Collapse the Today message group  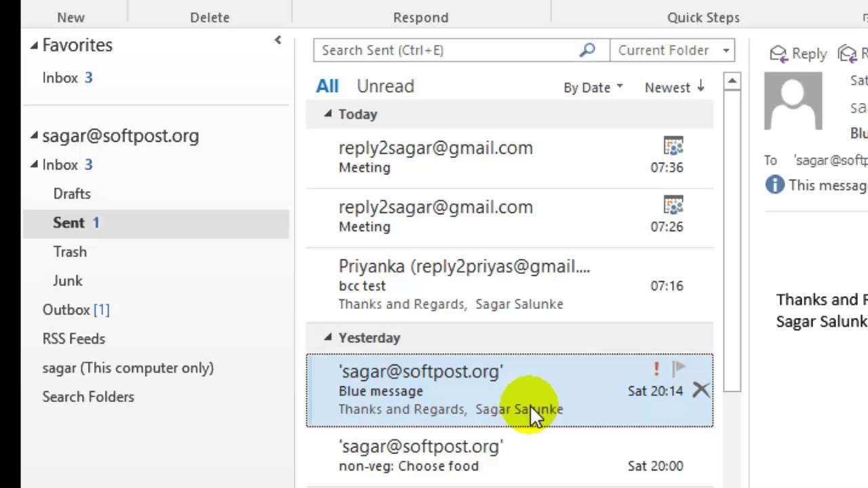328,114
